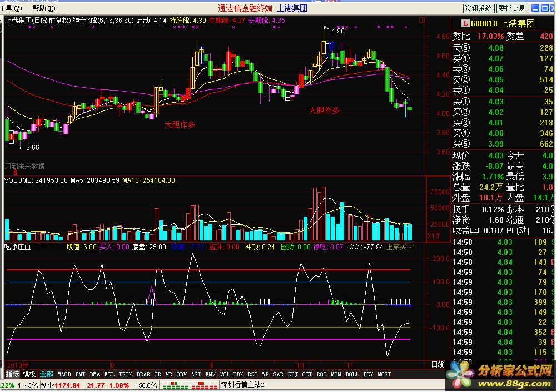Click the stock code 600018 上港集团 header
This screenshot has width=557, height=392.
click(503, 24)
